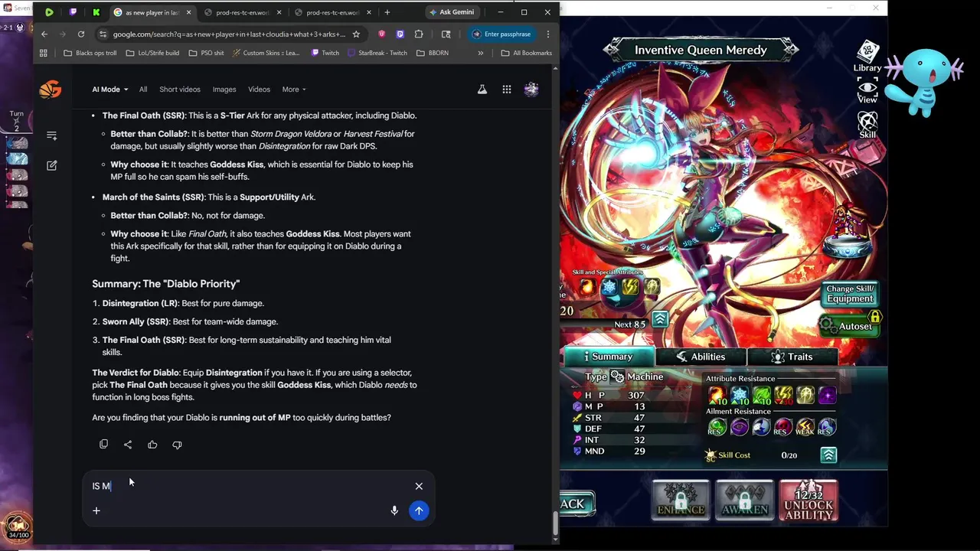This screenshot has width=980, height=551.
Task: Open the Chrome three-dot menu
Action: (547, 34)
